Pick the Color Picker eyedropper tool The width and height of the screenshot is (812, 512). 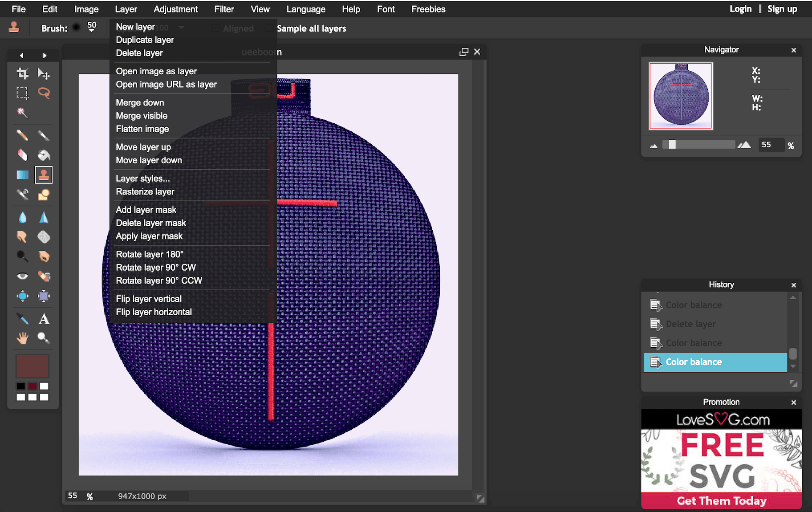pos(22,319)
